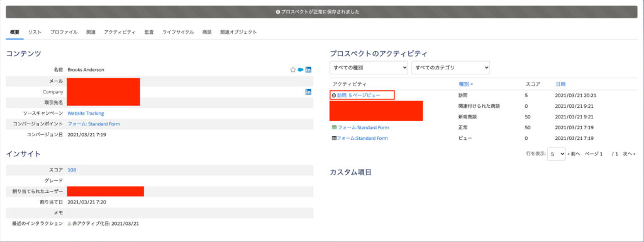Image resolution: width=644 pixels, height=242 pixels.
Task: Expand the 行を表示 rows-per-page selector
Action: 557,154
